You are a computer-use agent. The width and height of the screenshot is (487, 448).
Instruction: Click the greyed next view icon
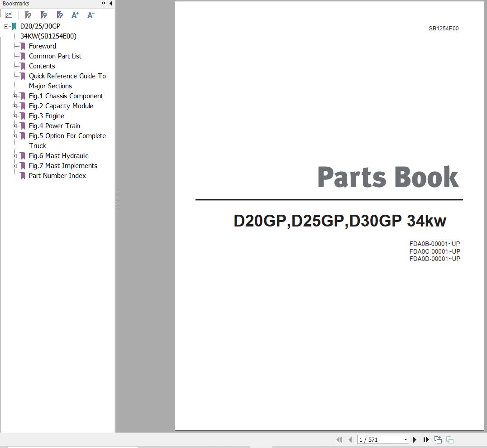point(450,439)
